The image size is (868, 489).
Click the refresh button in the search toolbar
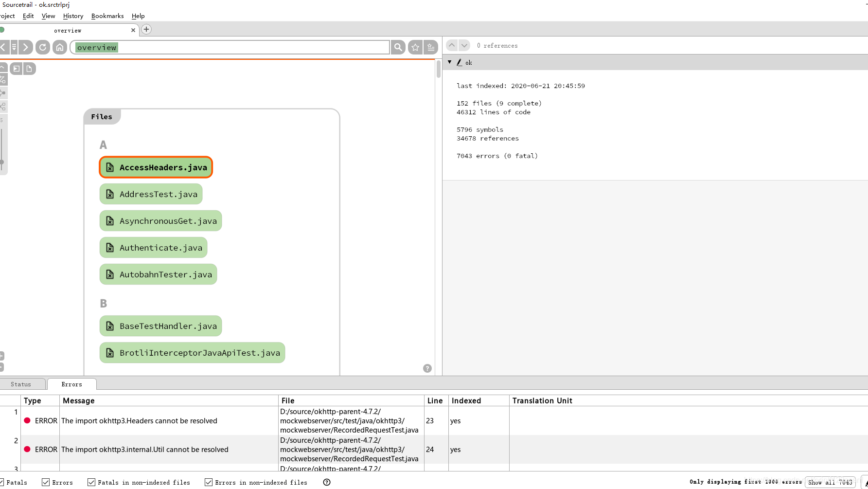tap(43, 47)
